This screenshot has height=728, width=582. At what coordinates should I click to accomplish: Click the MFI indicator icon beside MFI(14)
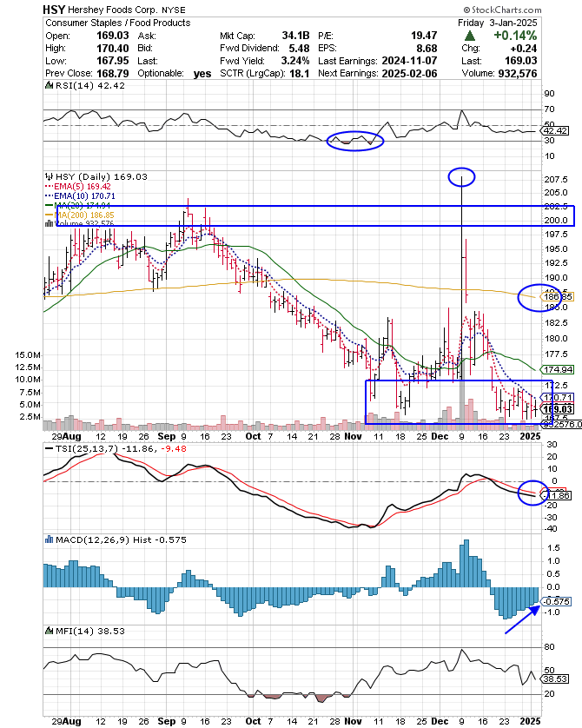coord(50,631)
